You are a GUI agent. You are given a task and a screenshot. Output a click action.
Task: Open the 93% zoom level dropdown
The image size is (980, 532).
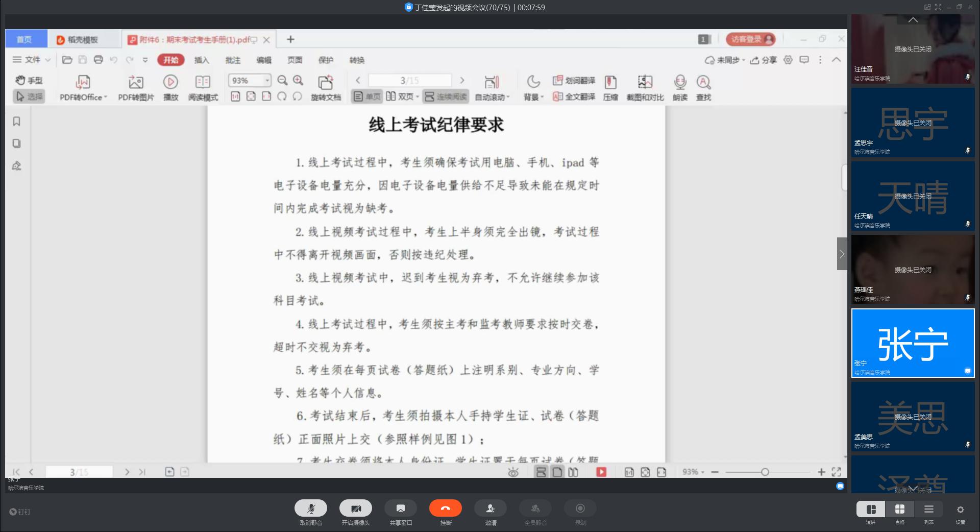click(267, 81)
